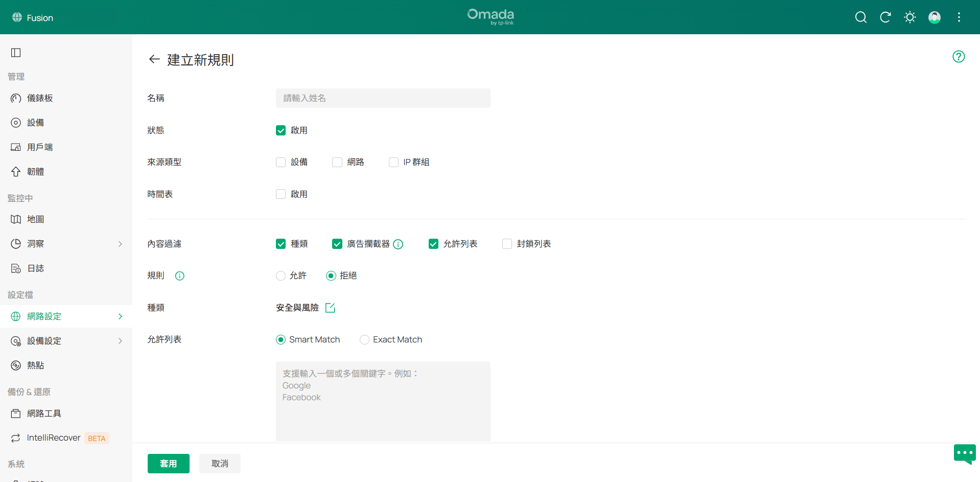The height and width of the screenshot is (482, 980).
Task: Expand the 洞察 submenu chevron
Action: [120, 244]
